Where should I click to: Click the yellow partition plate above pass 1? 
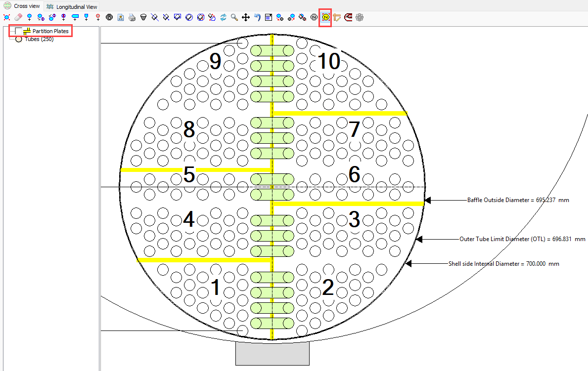point(204,260)
